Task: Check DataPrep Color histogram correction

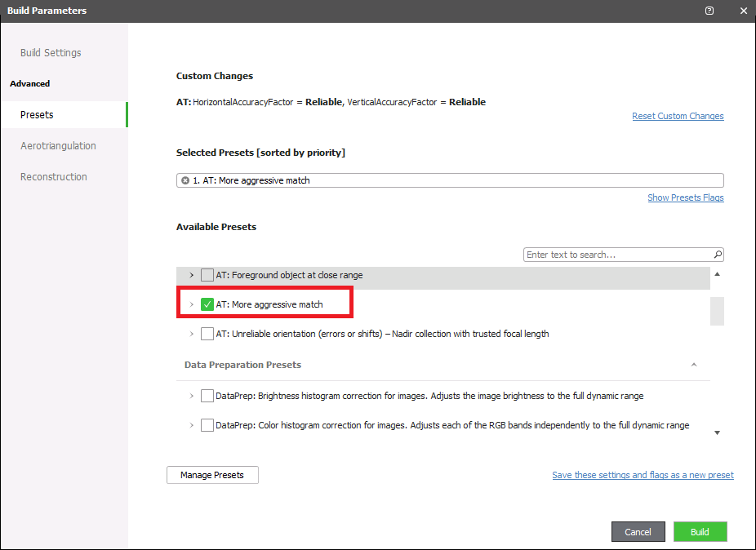Action: [207, 425]
